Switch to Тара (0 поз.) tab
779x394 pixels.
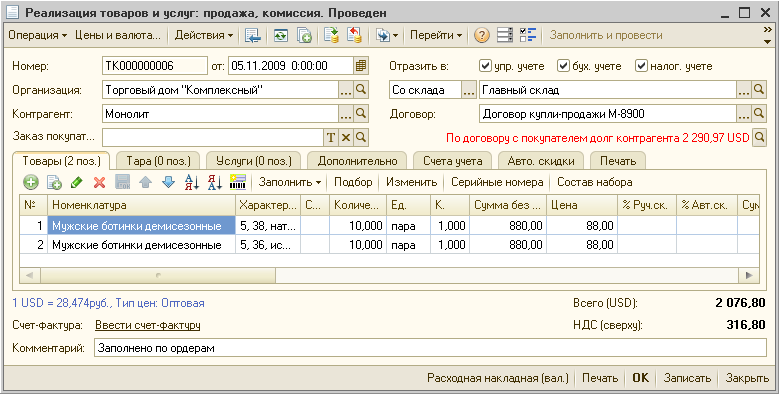click(x=158, y=161)
